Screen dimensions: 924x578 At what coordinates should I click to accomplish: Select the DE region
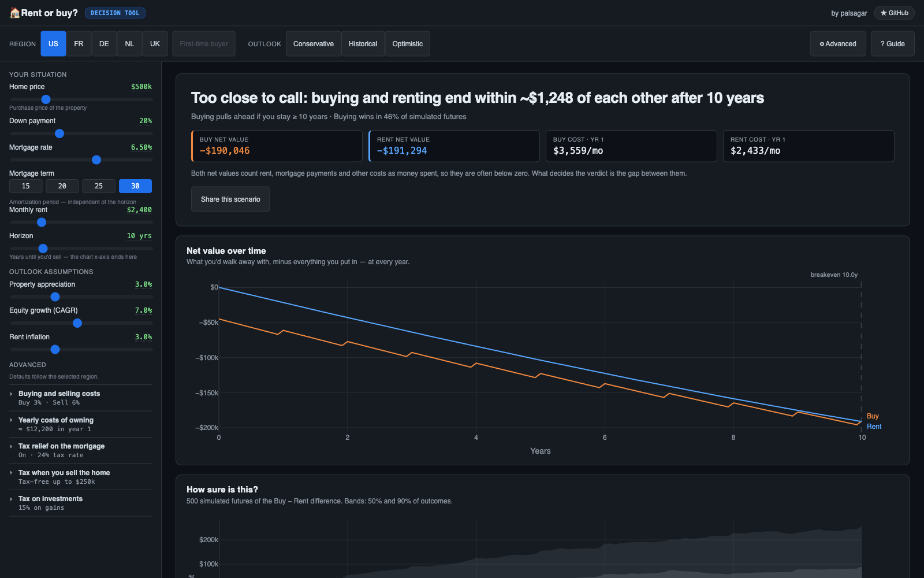coord(104,44)
